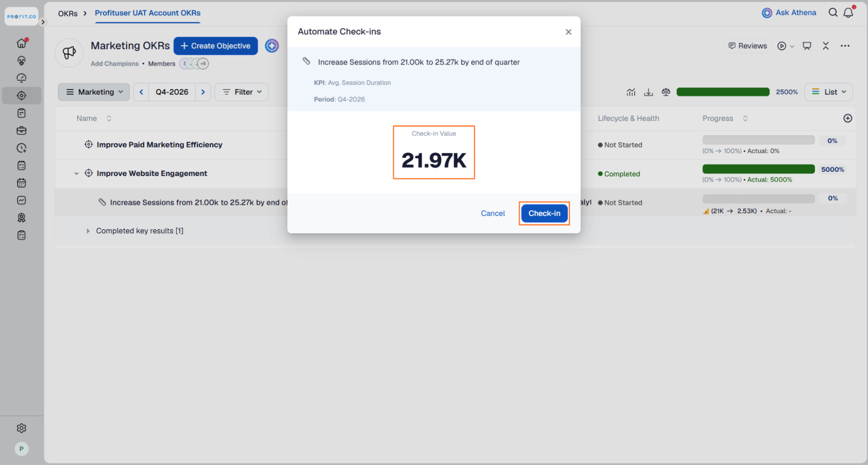The height and width of the screenshot is (465, 868).
Task: Click the overall 2500% progress bar
Action: click(723, 92)
